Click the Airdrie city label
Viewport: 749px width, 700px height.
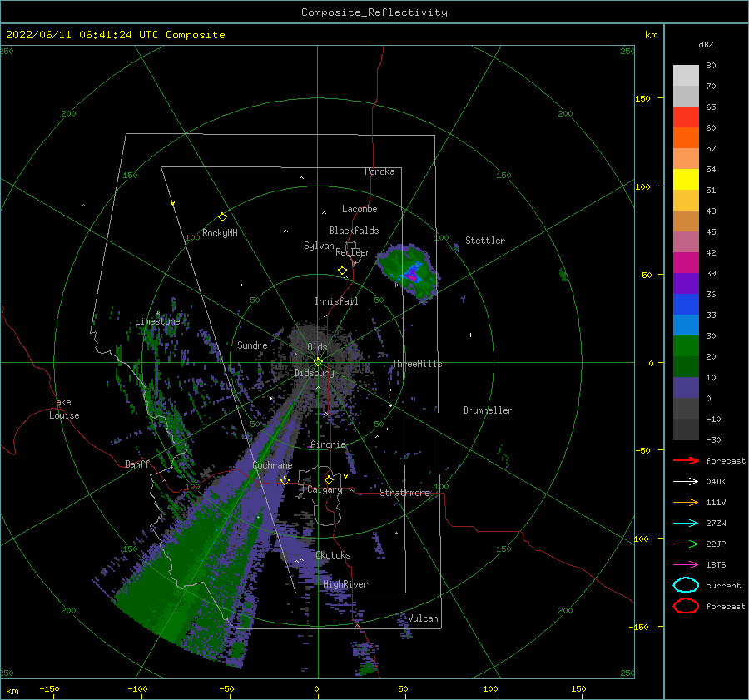tap(328, 444)
